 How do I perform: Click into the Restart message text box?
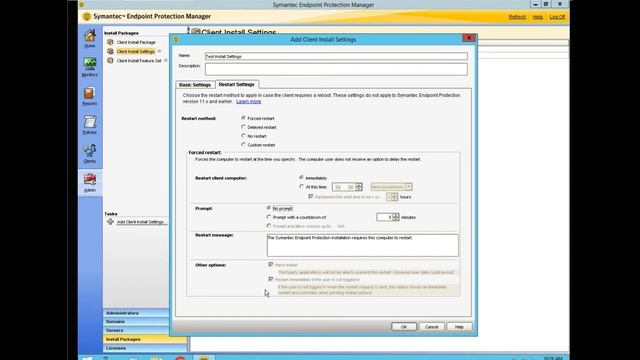pyautogui.click(x=362, y=245)
